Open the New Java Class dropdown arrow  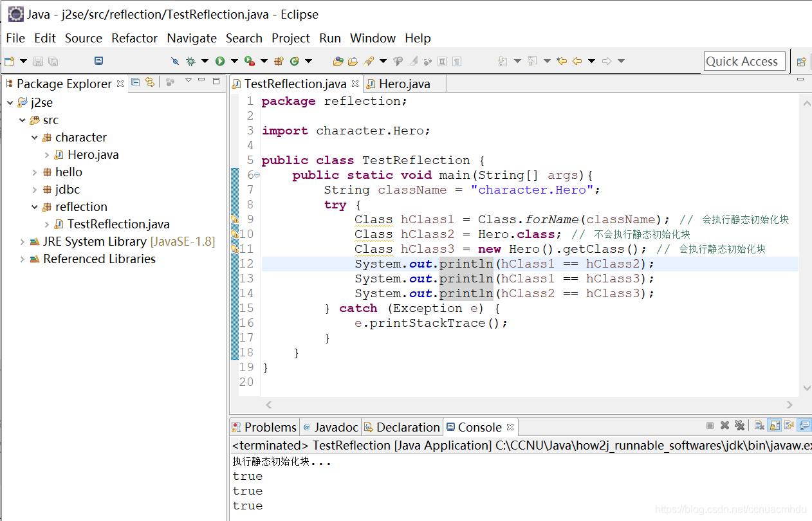pyautogui.click(x=309, y=61)
